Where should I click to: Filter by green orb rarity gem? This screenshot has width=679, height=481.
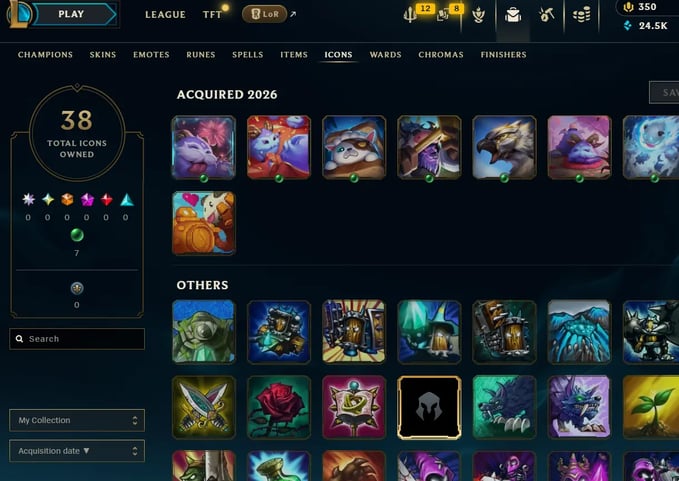(x=77, y=235)
